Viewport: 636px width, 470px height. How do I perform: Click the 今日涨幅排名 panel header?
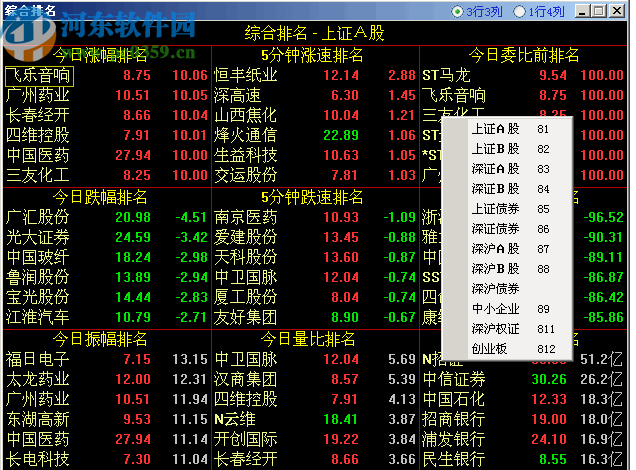(x=100, y=55)
